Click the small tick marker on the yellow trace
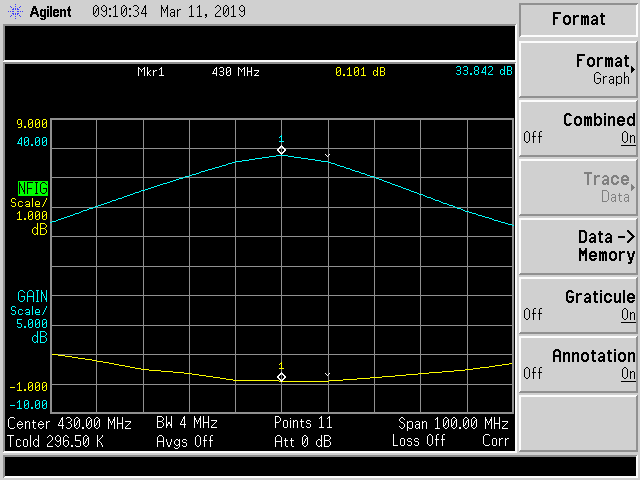The height and width of the screenshot is (480, 640). click(x=327, y=375)
